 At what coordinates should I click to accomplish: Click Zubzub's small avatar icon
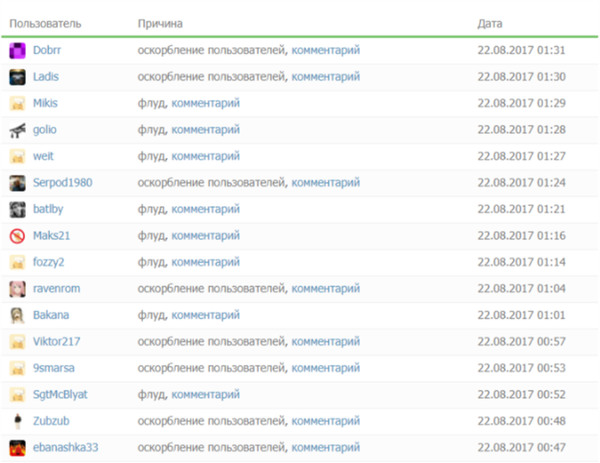[x=17, y=421]
